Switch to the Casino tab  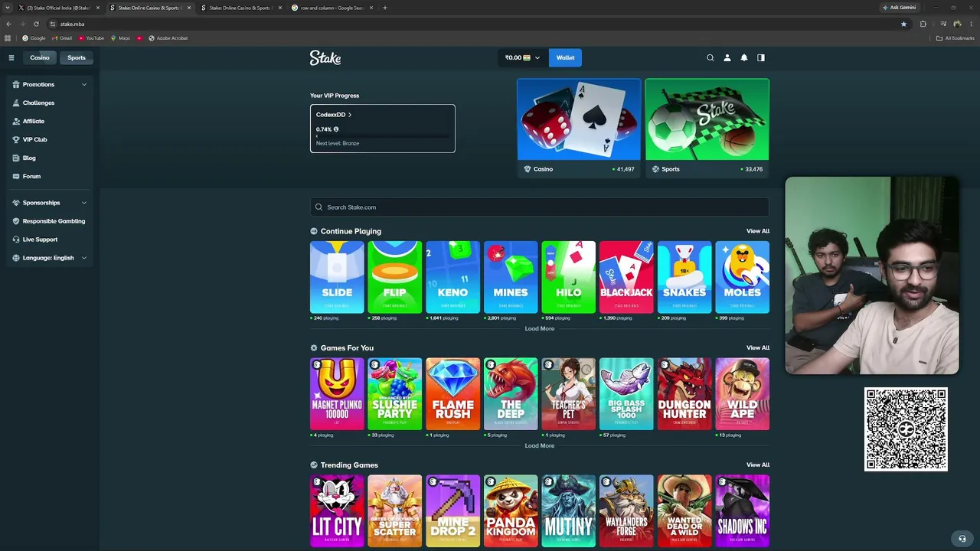[40, 57]
